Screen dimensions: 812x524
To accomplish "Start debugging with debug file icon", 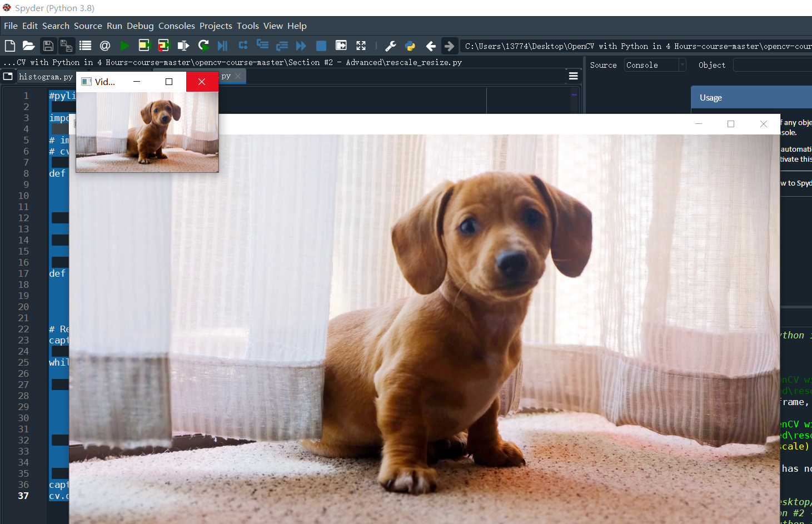I will click(222, 46).
